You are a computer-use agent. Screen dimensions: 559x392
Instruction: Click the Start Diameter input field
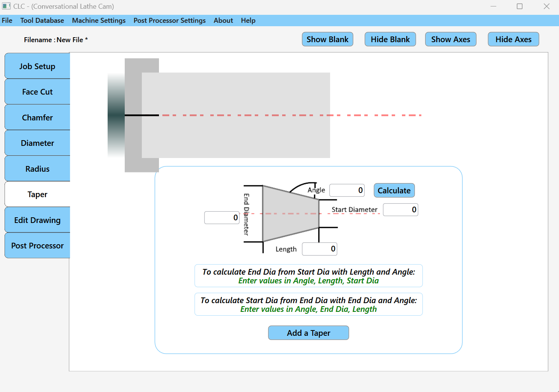pos(400,209)
